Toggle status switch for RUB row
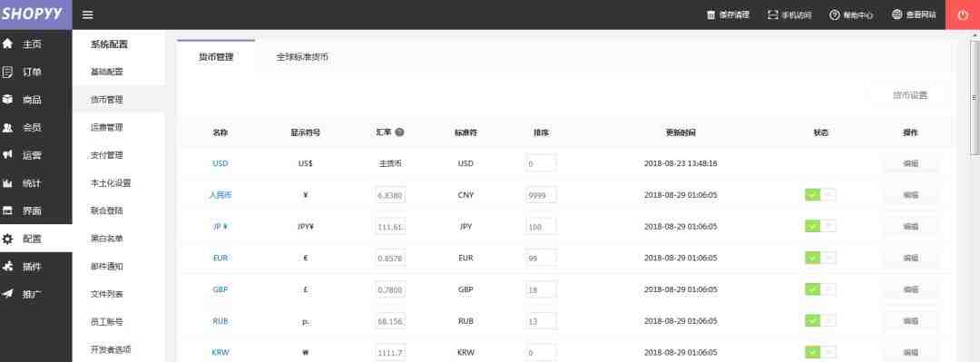Image resolution: width=980 pixels, height=362 pixels. (x=820, y=321)
